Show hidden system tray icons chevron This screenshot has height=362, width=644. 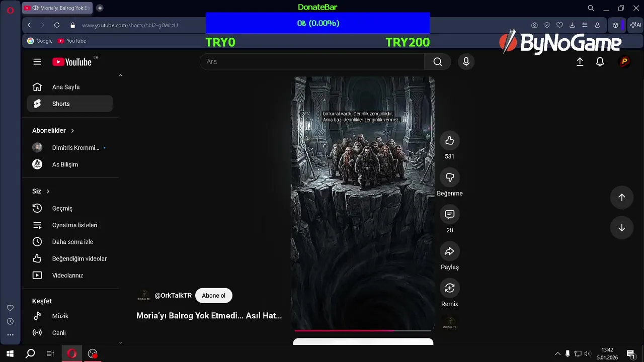[557, 354]
